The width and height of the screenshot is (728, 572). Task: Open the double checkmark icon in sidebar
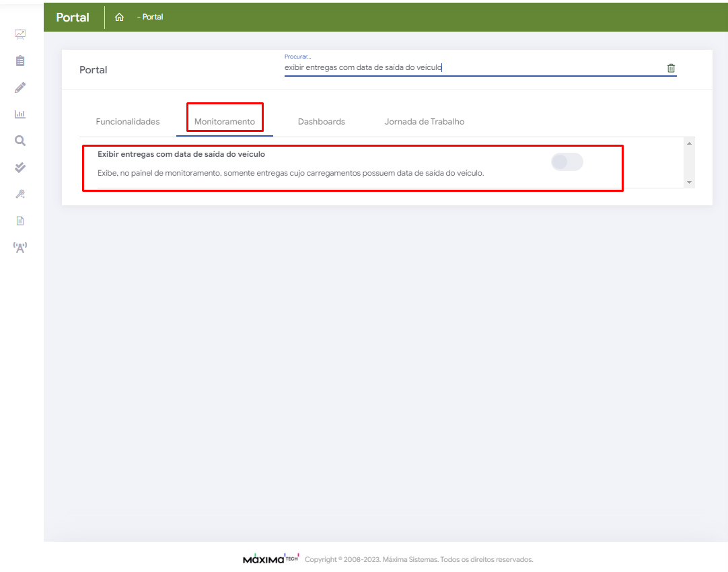[20, 167]
